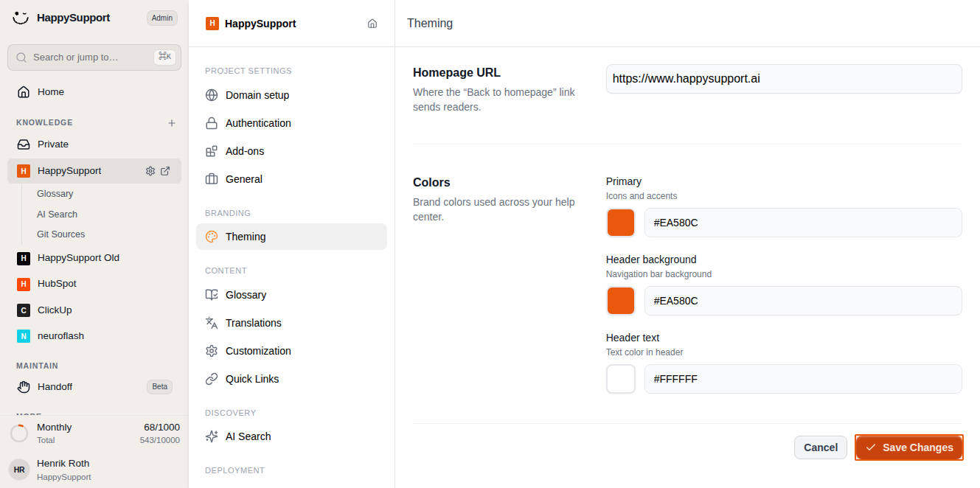This screenshot has width=980, height=488.
Task: Click the magnifier icon in search box
Action: tap(21, 57)
